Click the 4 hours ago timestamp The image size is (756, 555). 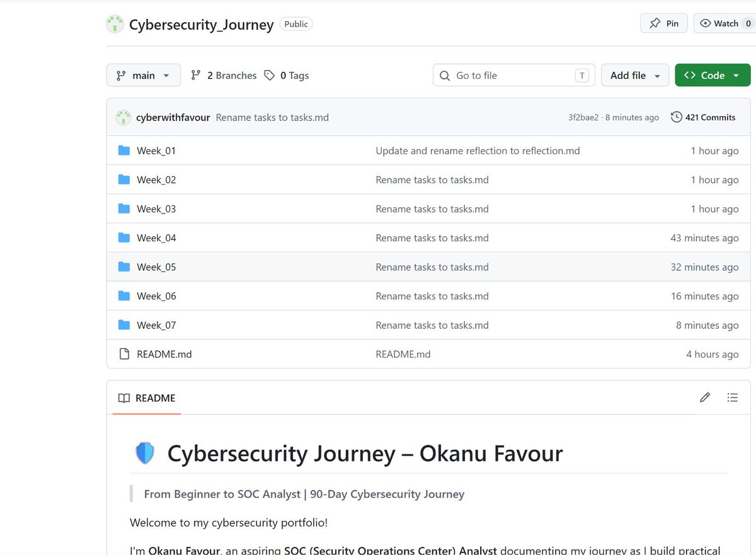tap(713, 354)
